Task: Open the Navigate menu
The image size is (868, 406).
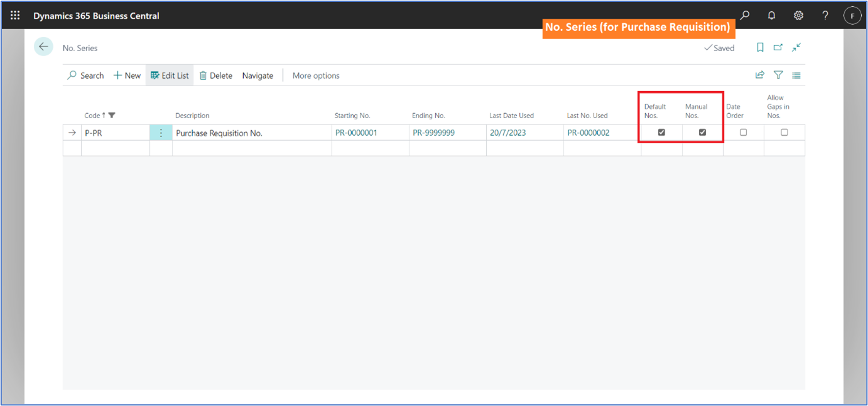Action: 258,75
